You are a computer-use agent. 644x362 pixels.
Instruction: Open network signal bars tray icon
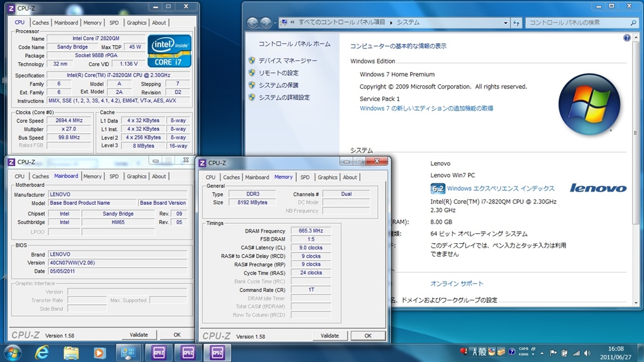click(x=576, y=353)
